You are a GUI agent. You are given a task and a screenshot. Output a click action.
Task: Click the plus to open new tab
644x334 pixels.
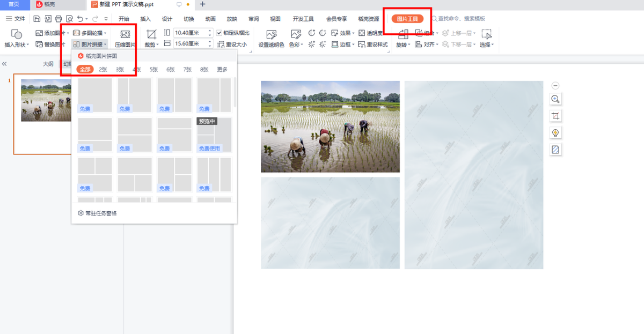point(202,4)
